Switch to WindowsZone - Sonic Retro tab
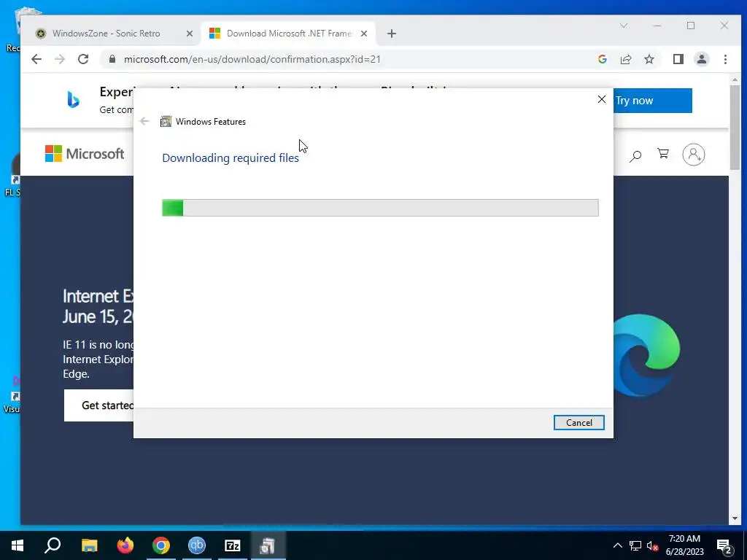This screenshot has height=560, width=747. 106,34
